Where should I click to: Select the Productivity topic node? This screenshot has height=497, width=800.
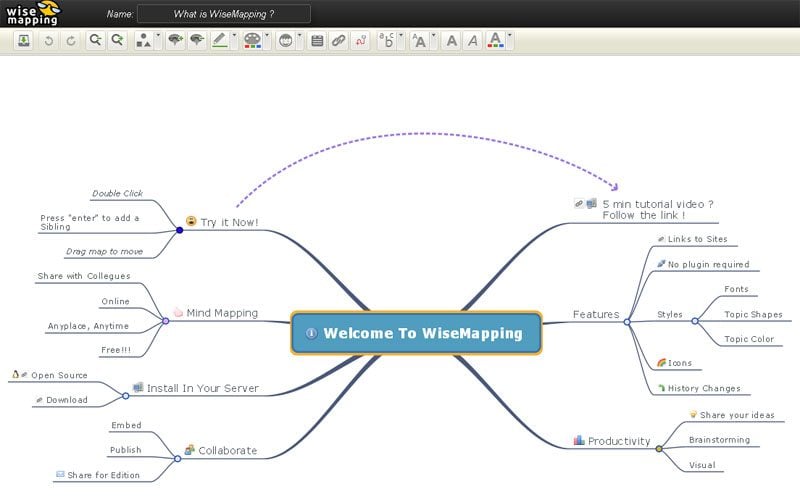[618, 441]
